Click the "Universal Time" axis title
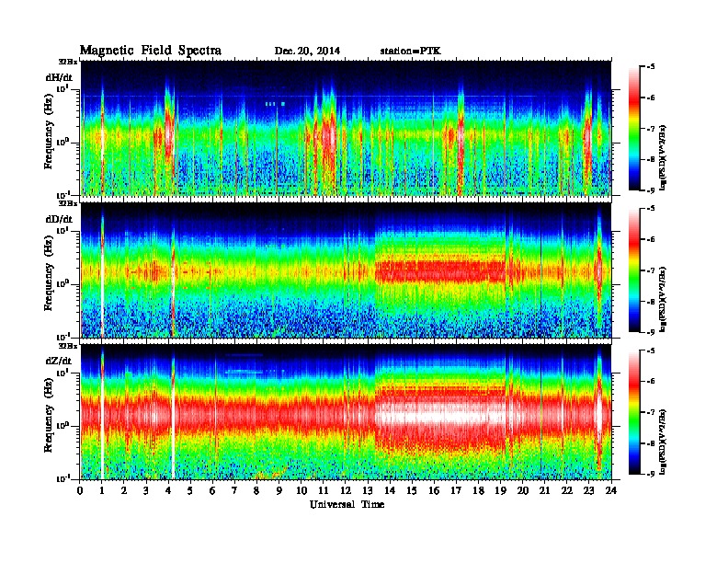728x563 pixels. pyautogui.click(x=347, y=504)
